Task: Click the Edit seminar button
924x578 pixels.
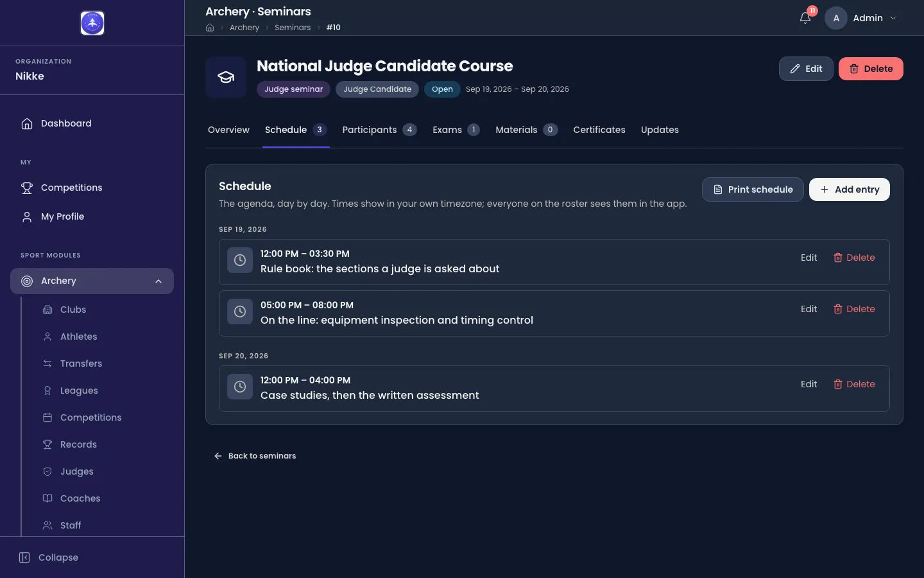Action: click(806, 69)
